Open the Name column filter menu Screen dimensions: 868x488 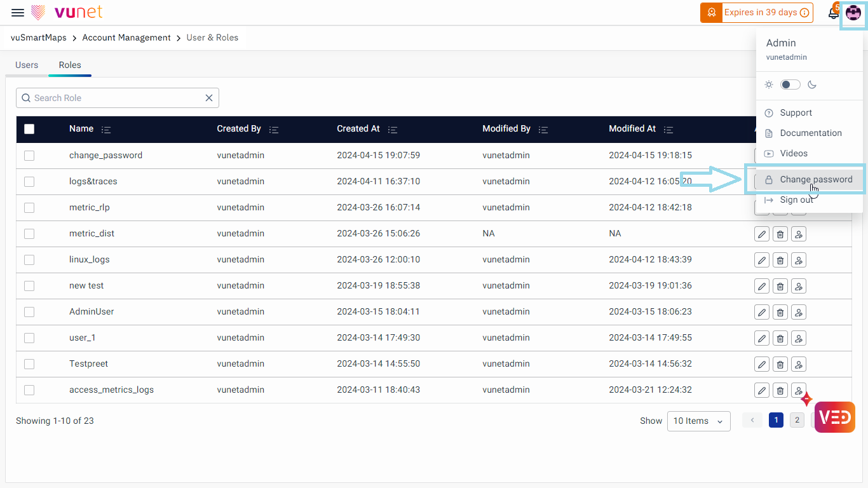pyautogui.click(x=106, y=130)
